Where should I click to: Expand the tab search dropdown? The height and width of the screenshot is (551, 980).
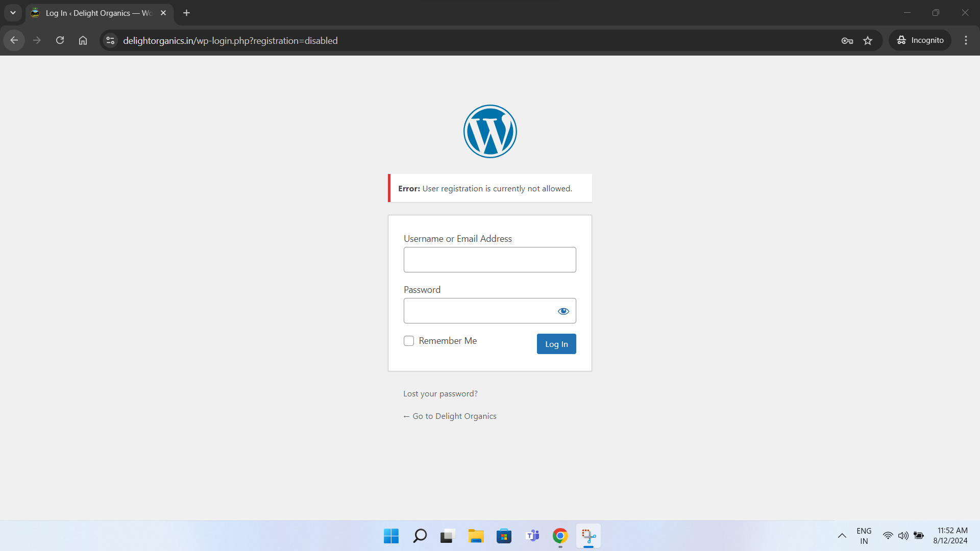tap(13, 13)
